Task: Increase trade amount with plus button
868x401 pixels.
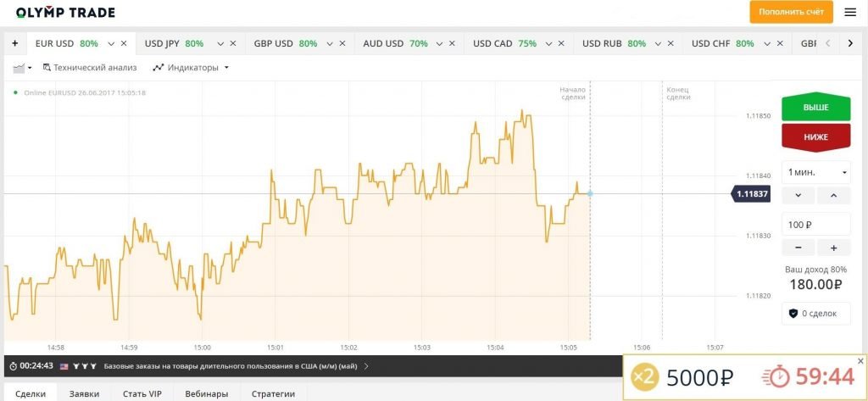Action: [x=833, y=248]
